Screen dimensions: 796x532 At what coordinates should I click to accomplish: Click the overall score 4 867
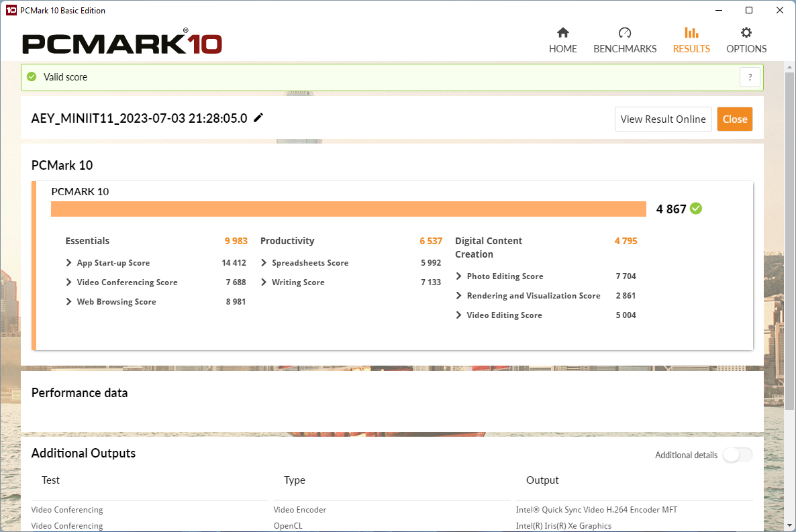point(671,209)
